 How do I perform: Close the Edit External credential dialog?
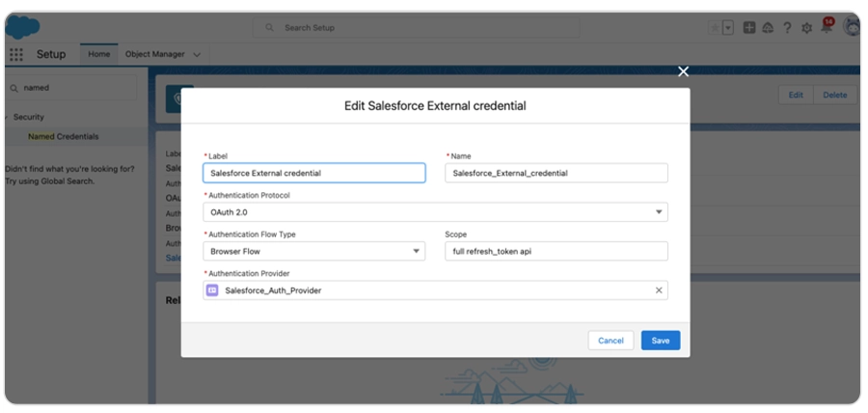tap(683, 71)
